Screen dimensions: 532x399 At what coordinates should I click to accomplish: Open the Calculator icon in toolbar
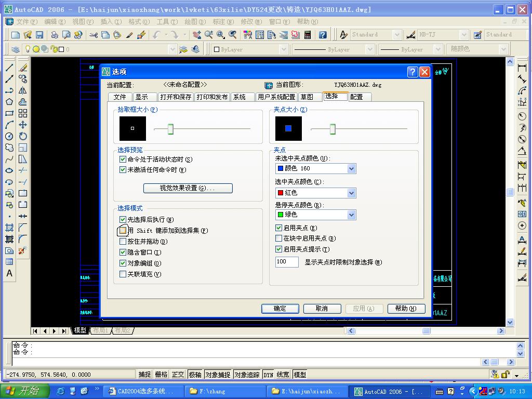point(308,35)
